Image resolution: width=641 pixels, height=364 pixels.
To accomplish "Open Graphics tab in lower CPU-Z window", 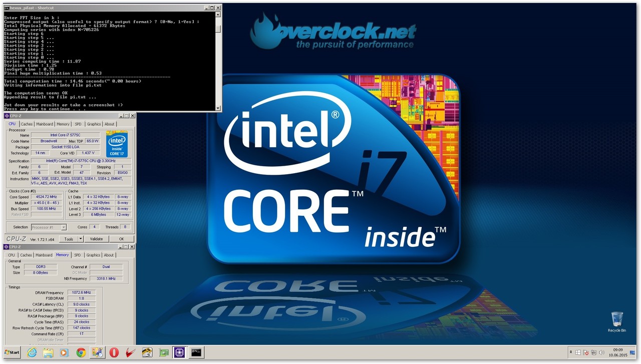I will click(93, 255).
